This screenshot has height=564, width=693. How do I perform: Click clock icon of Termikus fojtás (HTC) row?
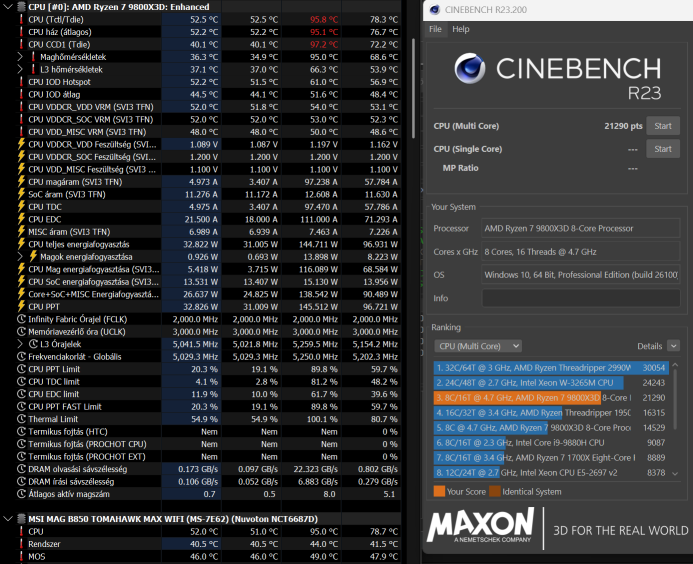(21, 431)
